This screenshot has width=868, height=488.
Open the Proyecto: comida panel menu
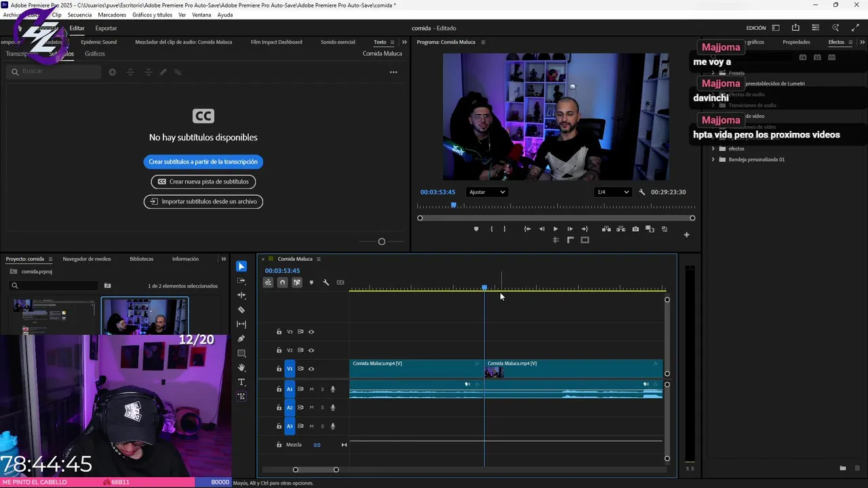pos(50,259)
